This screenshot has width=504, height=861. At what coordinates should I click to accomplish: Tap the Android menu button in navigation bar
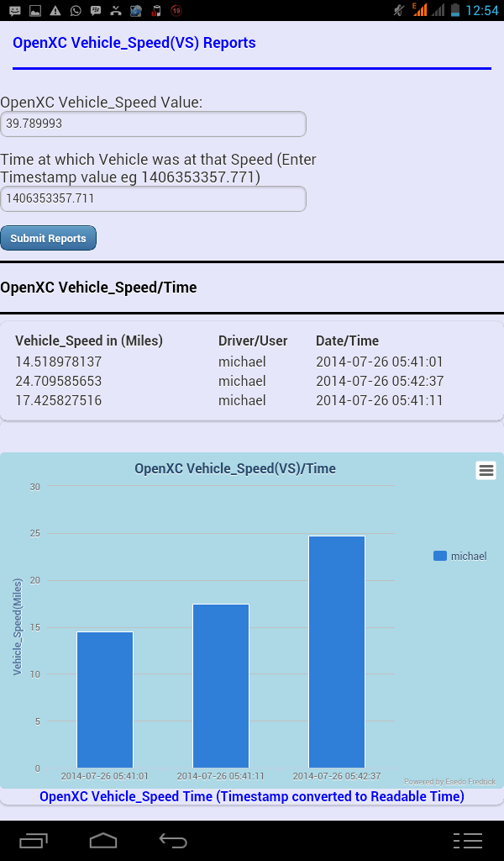point(468,840)
